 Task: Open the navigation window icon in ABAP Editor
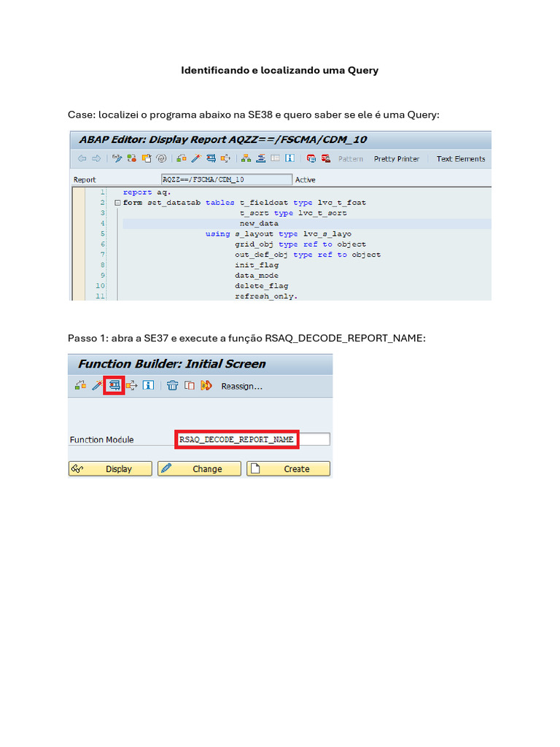261,158
